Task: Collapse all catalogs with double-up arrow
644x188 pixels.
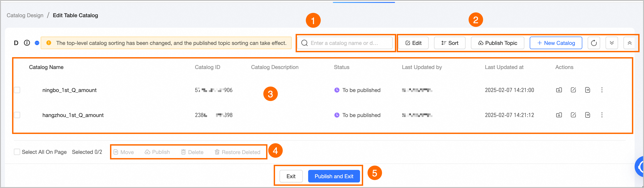Action: pos(629,43)
